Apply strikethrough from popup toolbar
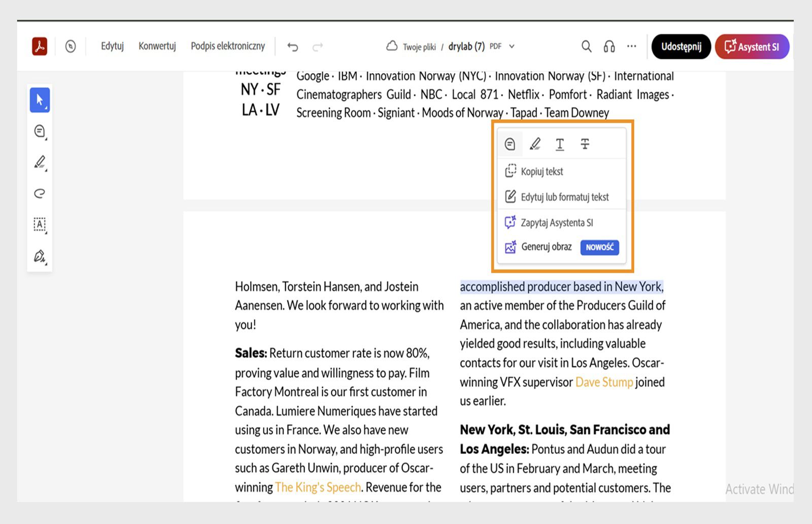The width and height of the screenshot is (812, 524). pyautogui.click(x=585, y=144)
